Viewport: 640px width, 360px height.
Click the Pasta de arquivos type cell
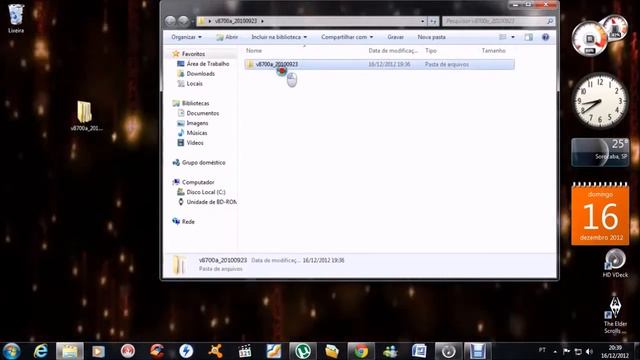click(447, 64)
